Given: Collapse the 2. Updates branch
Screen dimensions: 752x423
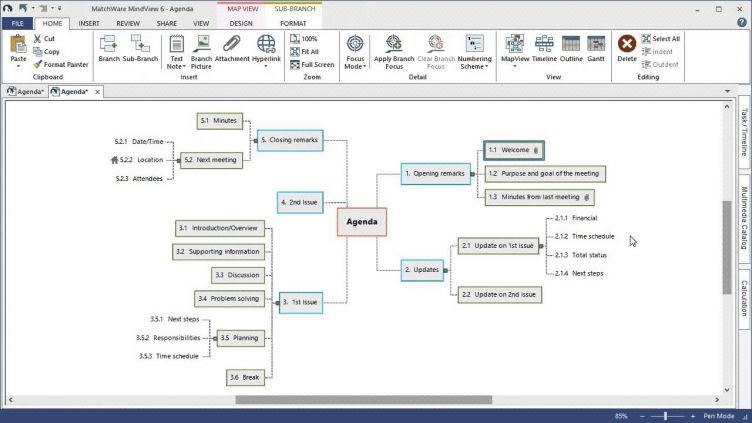Looking at the screenshot, I should click(x=446, y=270).
